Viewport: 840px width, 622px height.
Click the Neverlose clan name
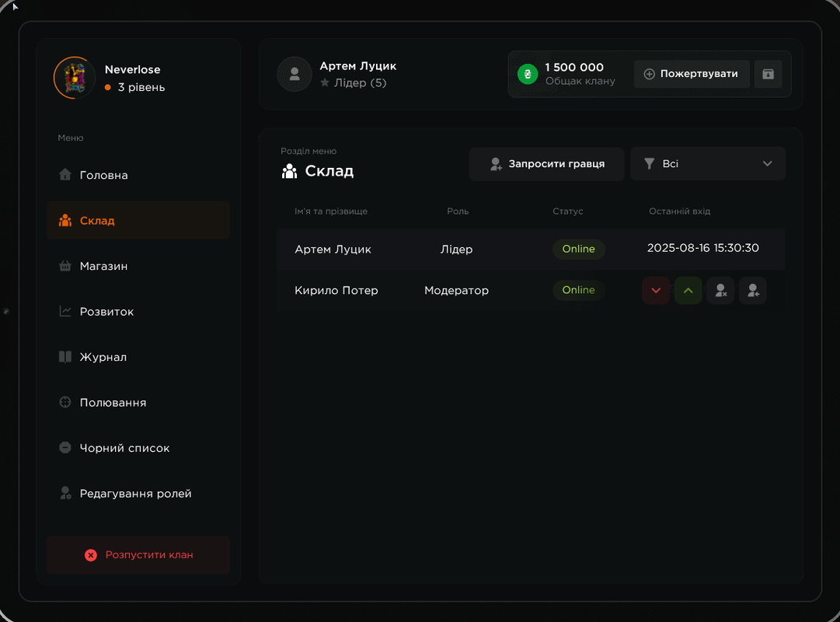point(132,70)
